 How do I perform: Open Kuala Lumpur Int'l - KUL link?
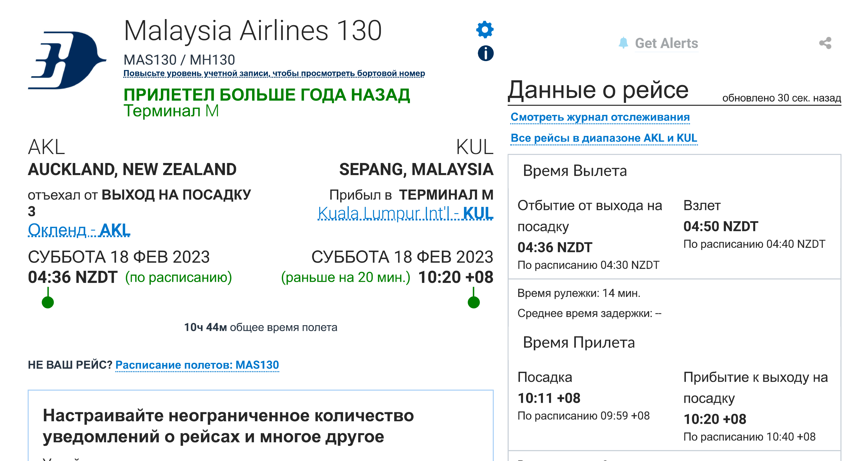point(405,213)
